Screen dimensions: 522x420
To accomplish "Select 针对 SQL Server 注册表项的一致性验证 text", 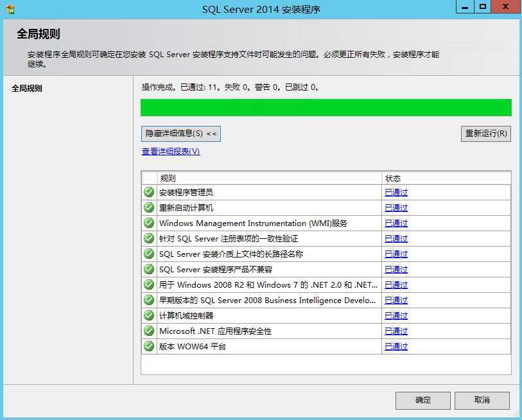I will (x=229, y=239).
